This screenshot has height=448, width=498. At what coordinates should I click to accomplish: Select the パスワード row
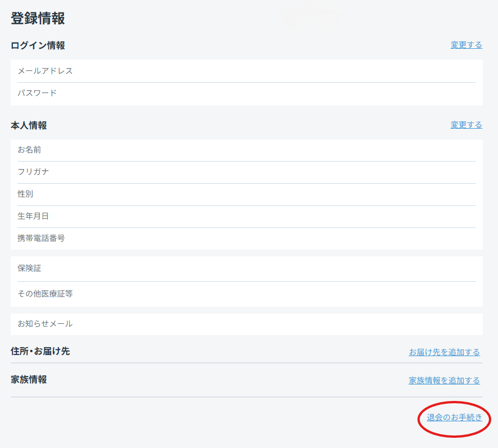click(x=247, y=94)
